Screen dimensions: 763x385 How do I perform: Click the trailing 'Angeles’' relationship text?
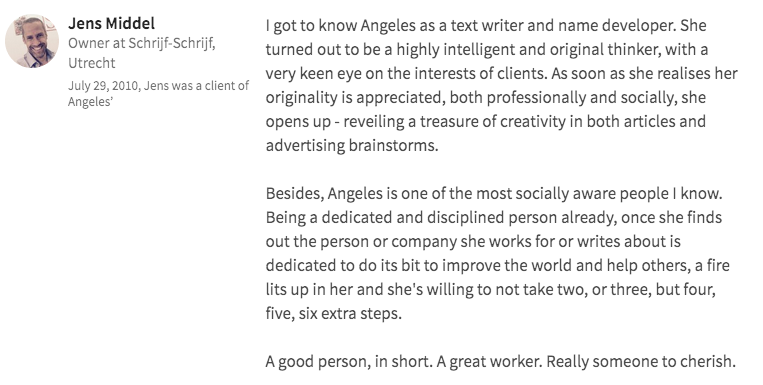click(91, 102)
